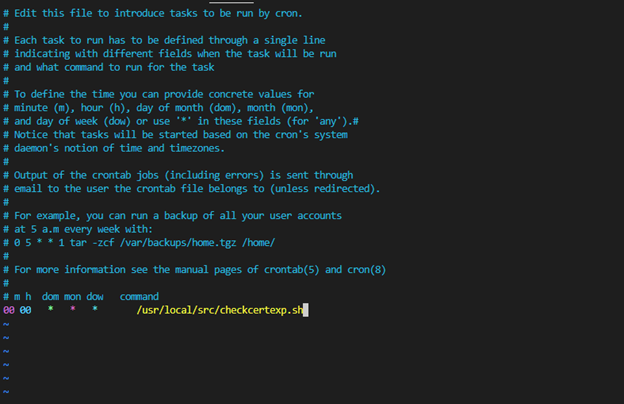Screen dimensions: 624x404
Task: Click the pink minute value 00
Action: (9, 310)
